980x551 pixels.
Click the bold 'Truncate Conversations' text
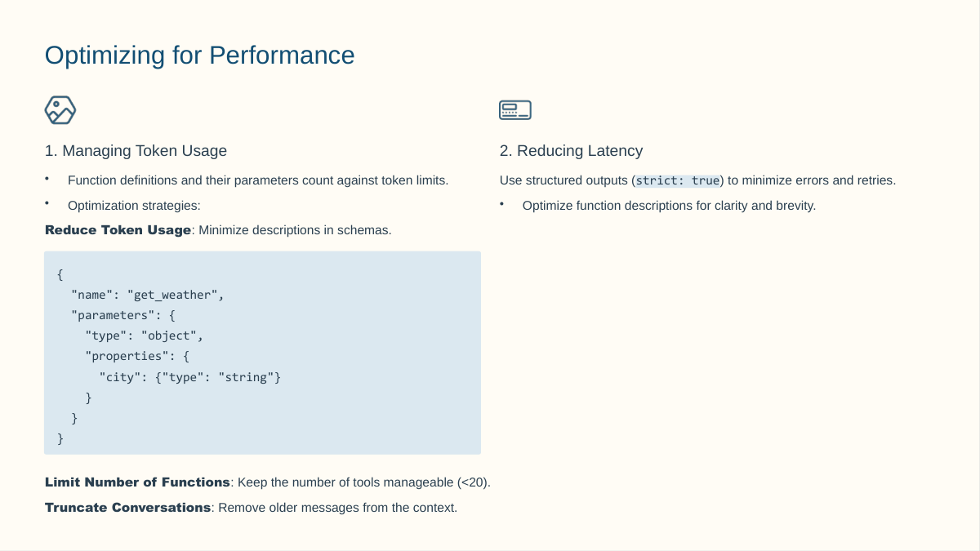pos(128,508)
